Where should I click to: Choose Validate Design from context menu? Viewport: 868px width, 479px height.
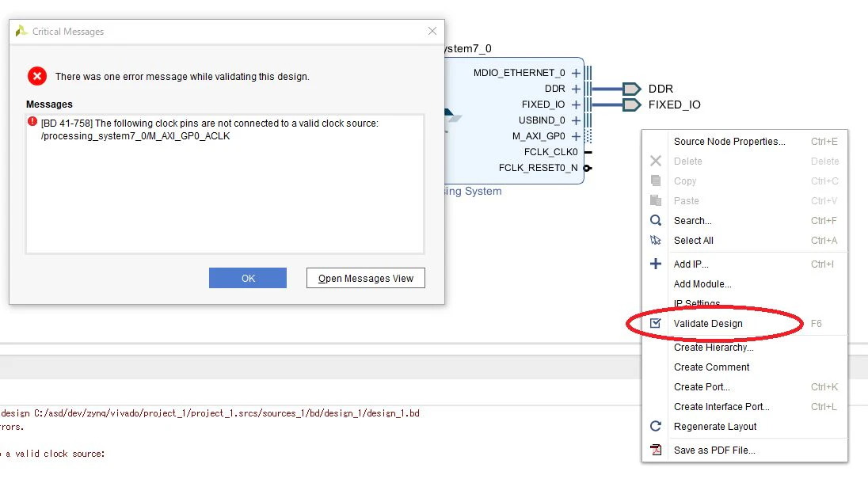744,324
